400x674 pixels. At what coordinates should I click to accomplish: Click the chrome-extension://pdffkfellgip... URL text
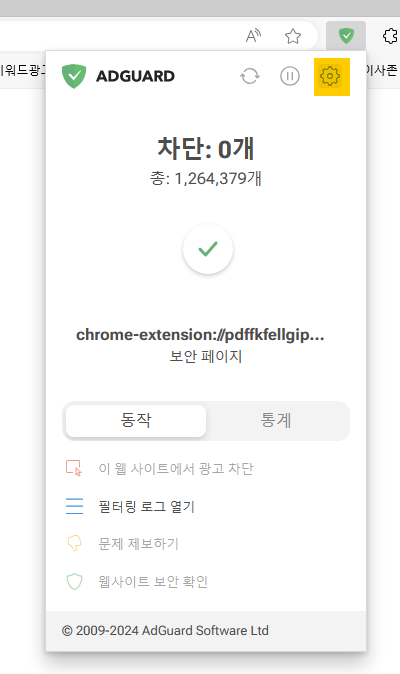point(200,335)
